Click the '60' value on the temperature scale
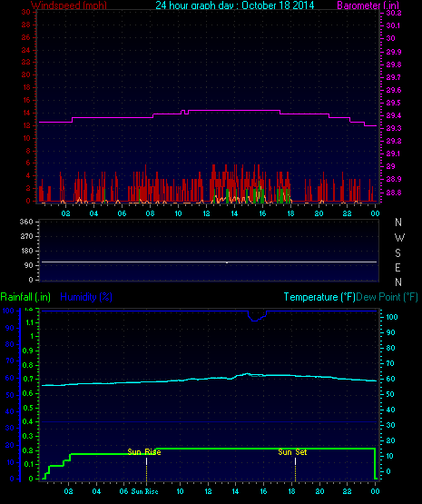Viewport: 422px width, 504px height. pos(390,379)
